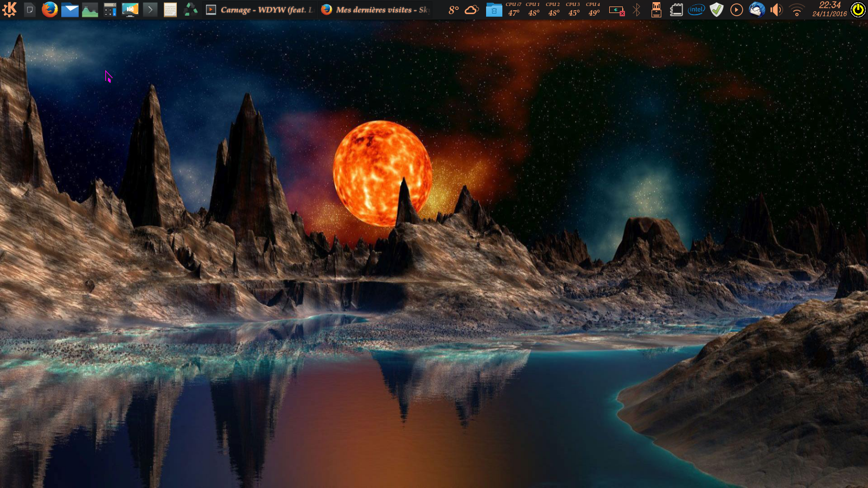
Task: Click the green recycle arrows icon
Action: (191, 10)
